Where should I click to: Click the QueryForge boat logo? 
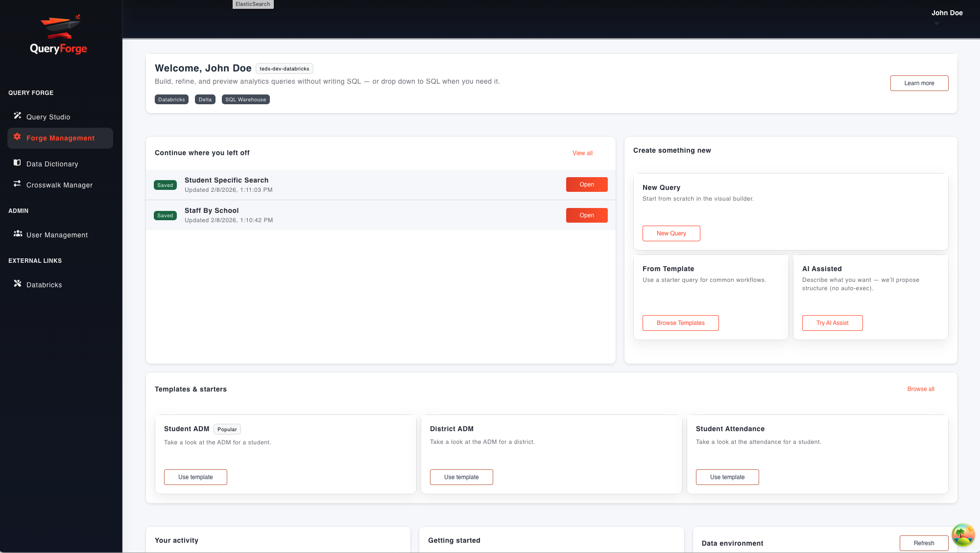coord(58,28)
